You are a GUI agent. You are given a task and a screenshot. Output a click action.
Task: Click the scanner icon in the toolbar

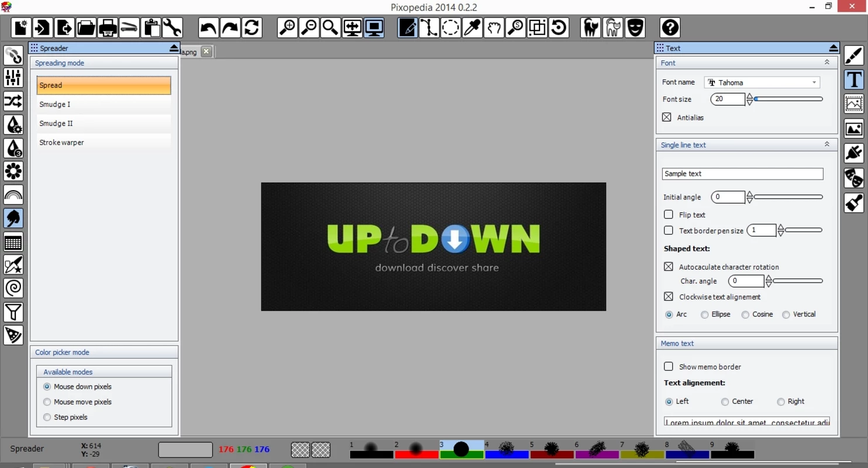(129, 27)
